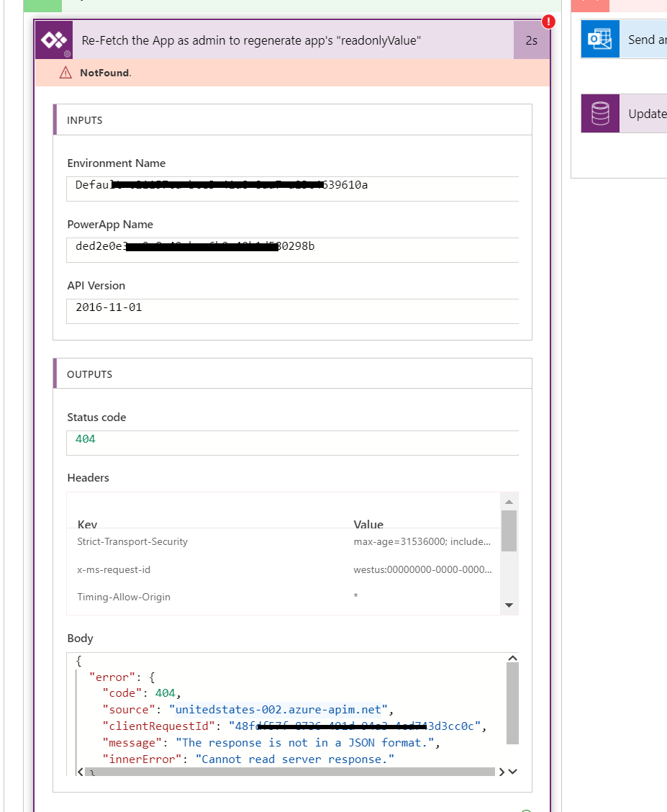
Task: Click the red error count badge
Action: tap(548, 22)
